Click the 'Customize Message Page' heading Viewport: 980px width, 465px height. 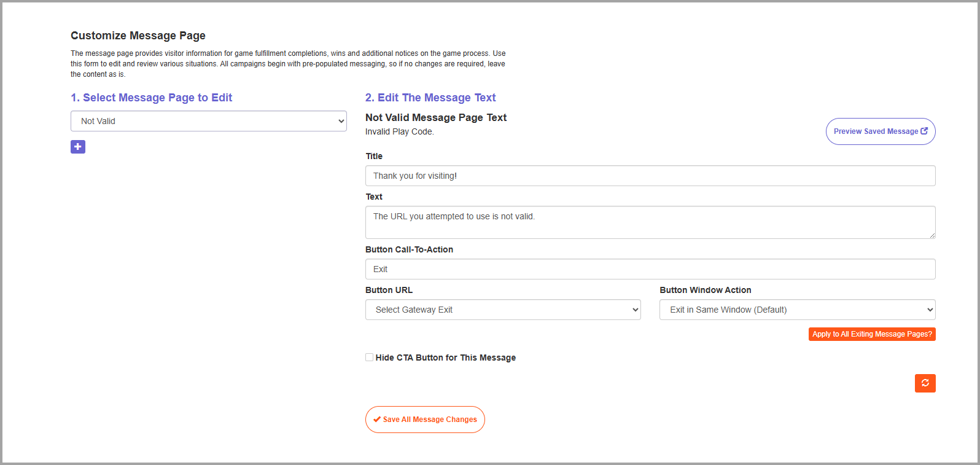point(138,36)
